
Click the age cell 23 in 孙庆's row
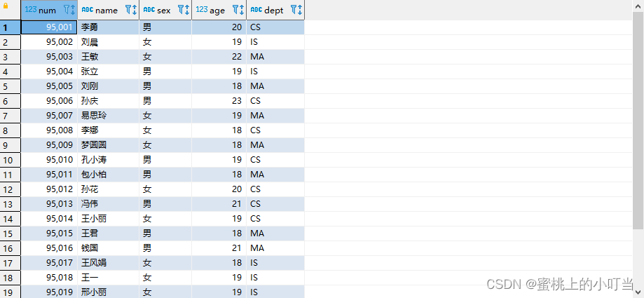tap(219, 101)
